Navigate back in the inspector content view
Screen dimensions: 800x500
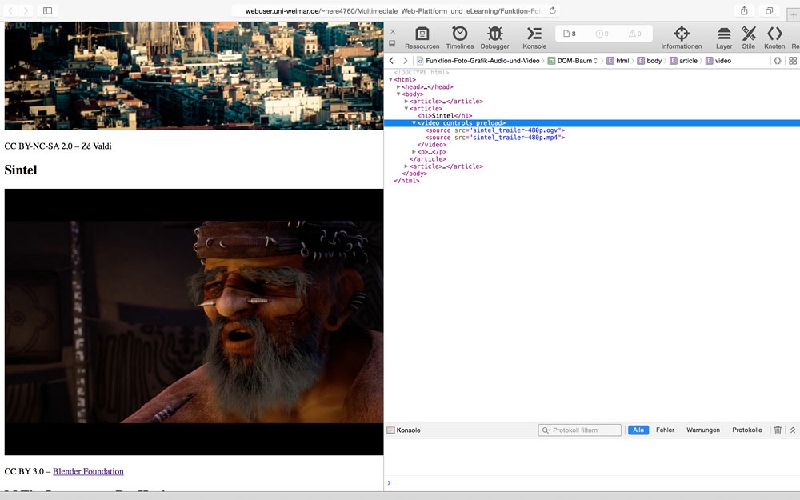392,61
